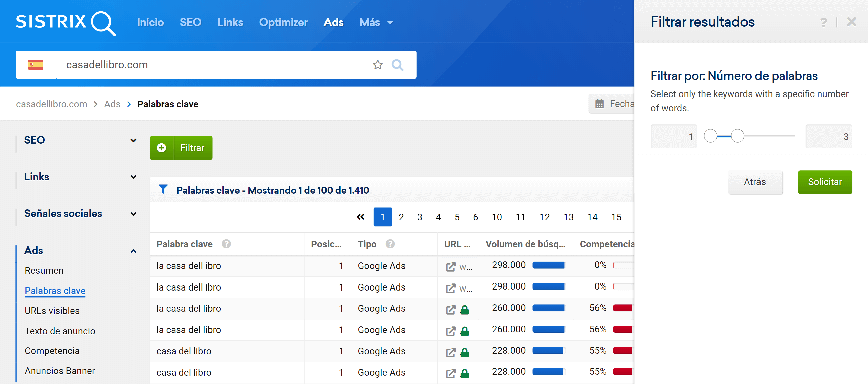Click the blue funnel filter icon in table header
This screenshot has height=384, width=868.
pos(163,189)
